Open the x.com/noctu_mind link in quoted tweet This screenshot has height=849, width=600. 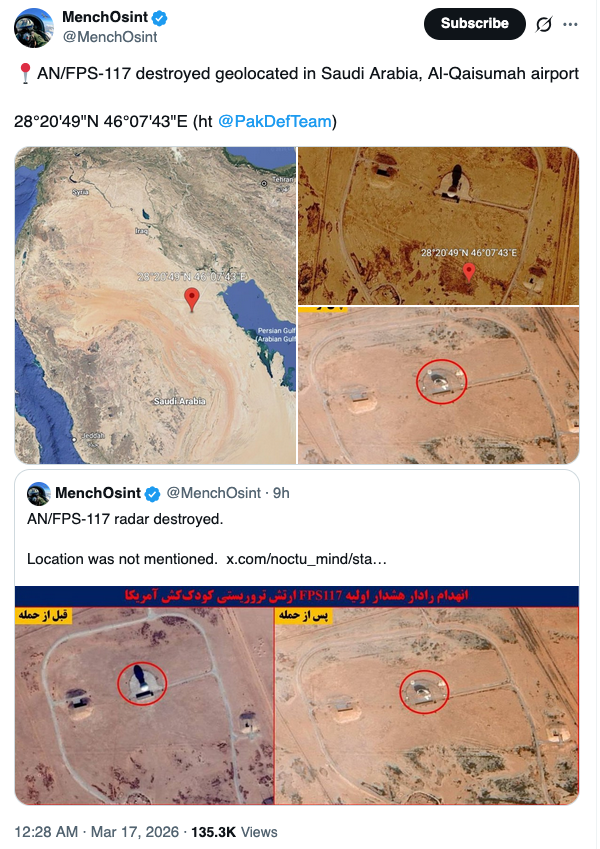pyautogui.click(x=306, y=559)
